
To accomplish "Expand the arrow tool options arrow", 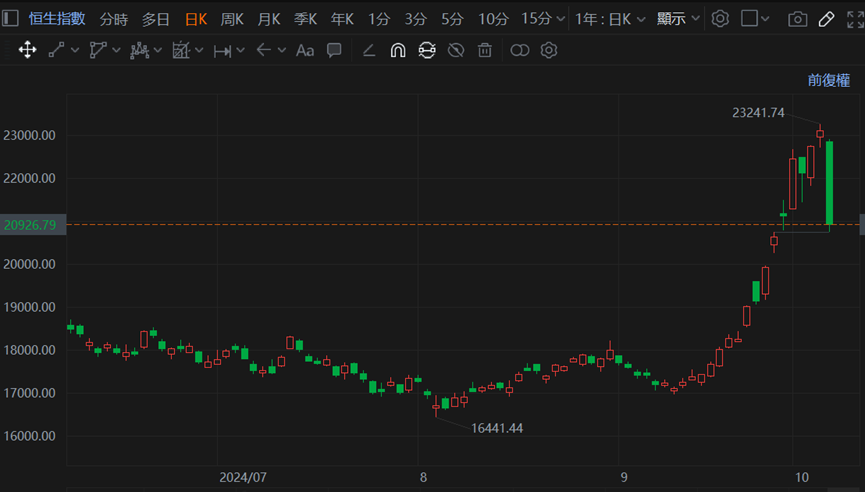I will (x=282, y=50).
